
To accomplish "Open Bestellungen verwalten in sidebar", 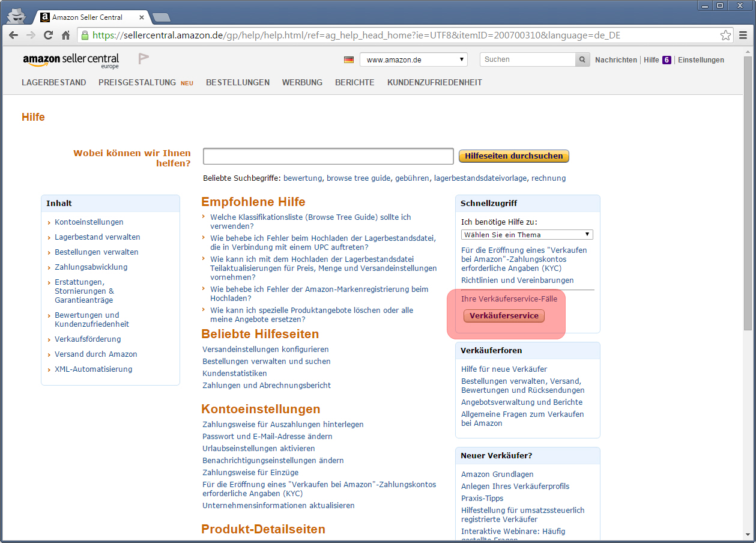I will point(97,252).
